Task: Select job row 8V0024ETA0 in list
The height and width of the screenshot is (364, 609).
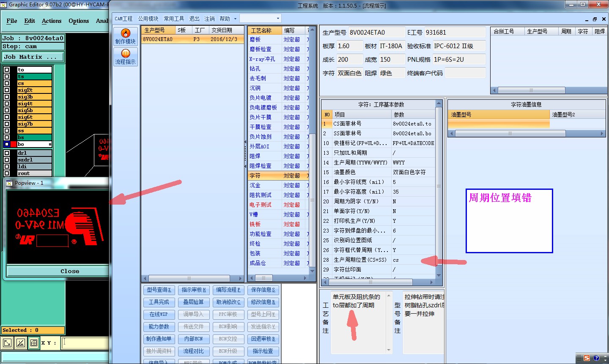Action: pyautogui.click(x=192, y=39)
